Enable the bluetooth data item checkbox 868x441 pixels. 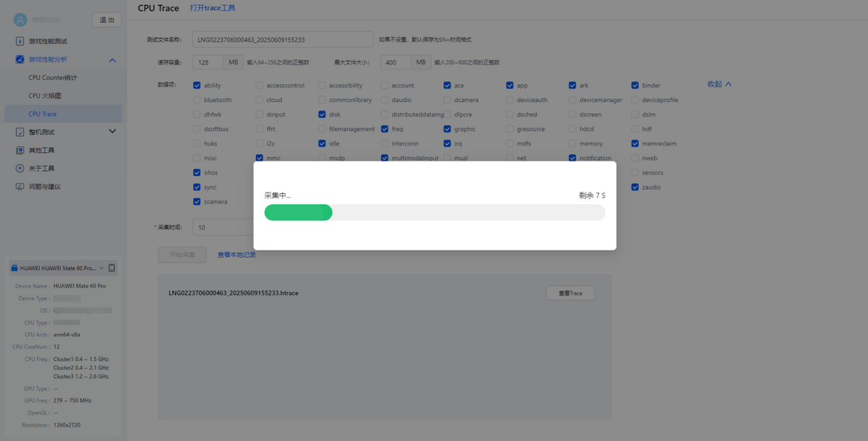[197, 100]
